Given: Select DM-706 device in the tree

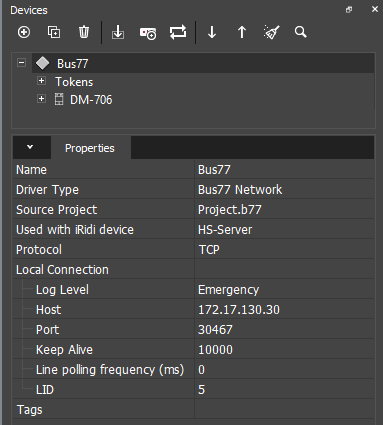Looking at the screenshot, I should [x=91, y=100].
